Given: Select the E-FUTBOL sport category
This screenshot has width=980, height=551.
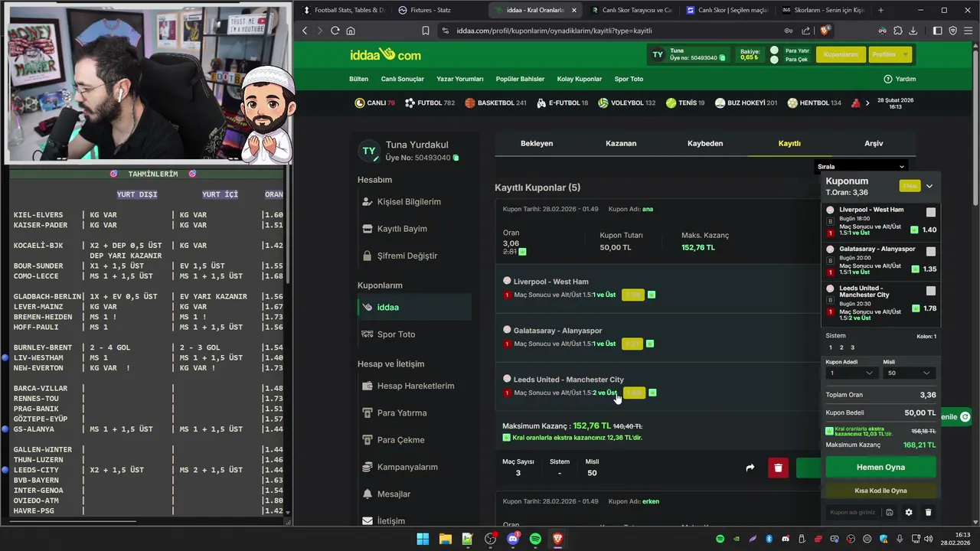Looking at the screenshot, I should pos(563,103).
